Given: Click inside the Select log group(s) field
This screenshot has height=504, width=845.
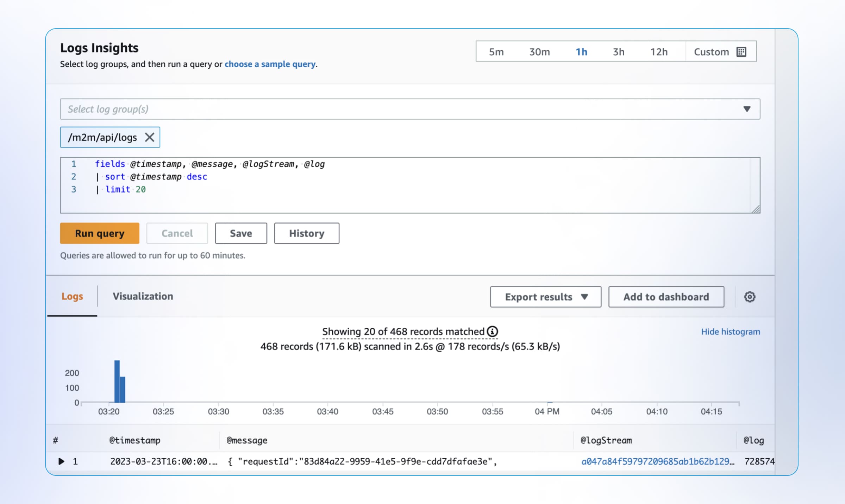Looking at the screenshot, I should (410, 109).
